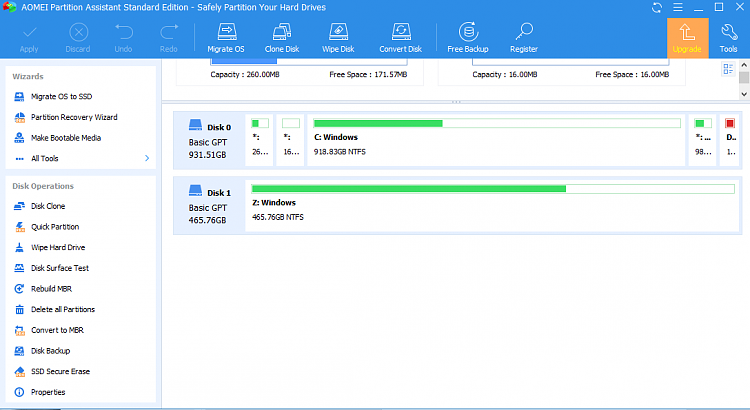Click the Free Space : 171.57MB label
The image size is (750, 410).
(368, 75)
